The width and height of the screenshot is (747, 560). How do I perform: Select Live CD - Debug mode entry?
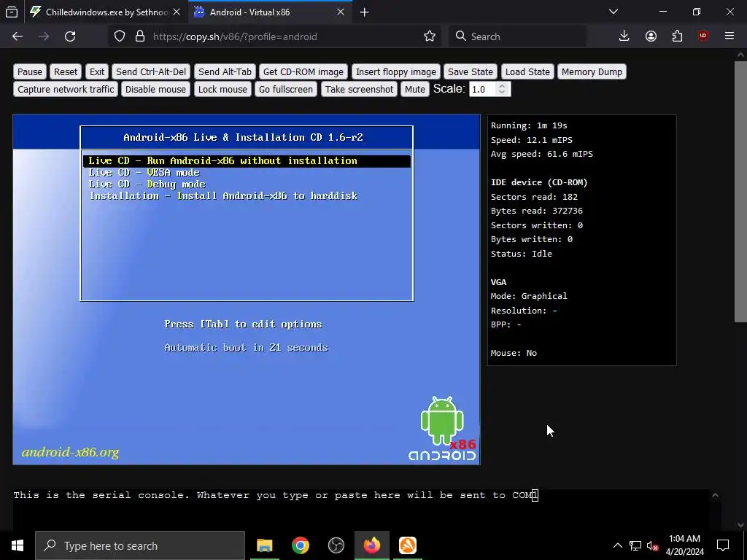pos(147,184)
